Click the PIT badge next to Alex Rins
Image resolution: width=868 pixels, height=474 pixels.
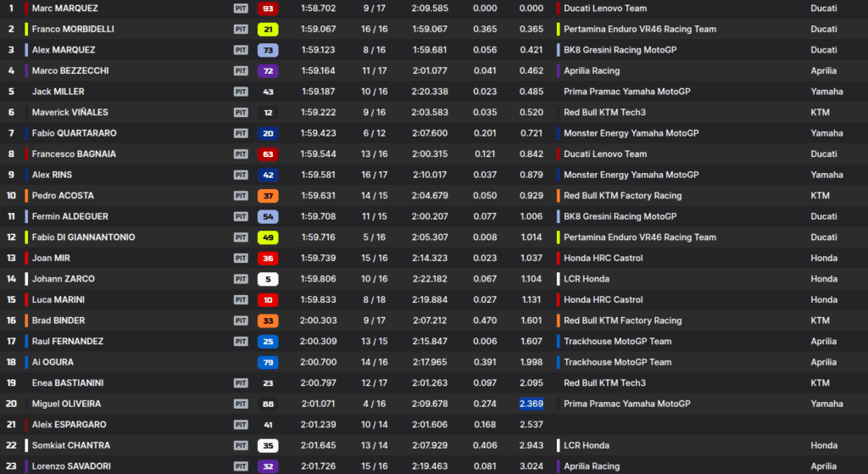pyautogui.click(x=241, y=175)
